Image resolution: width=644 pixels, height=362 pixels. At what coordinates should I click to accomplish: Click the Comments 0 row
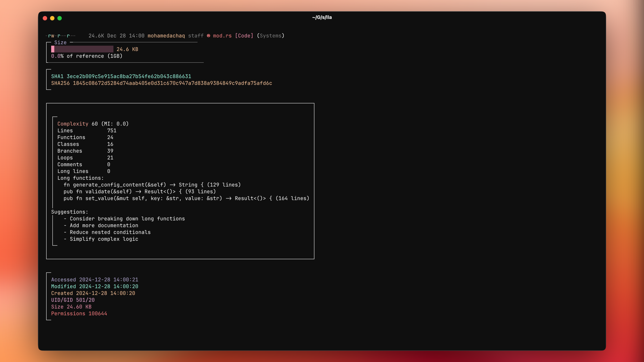pyautogui.click(x=84, y=164)
